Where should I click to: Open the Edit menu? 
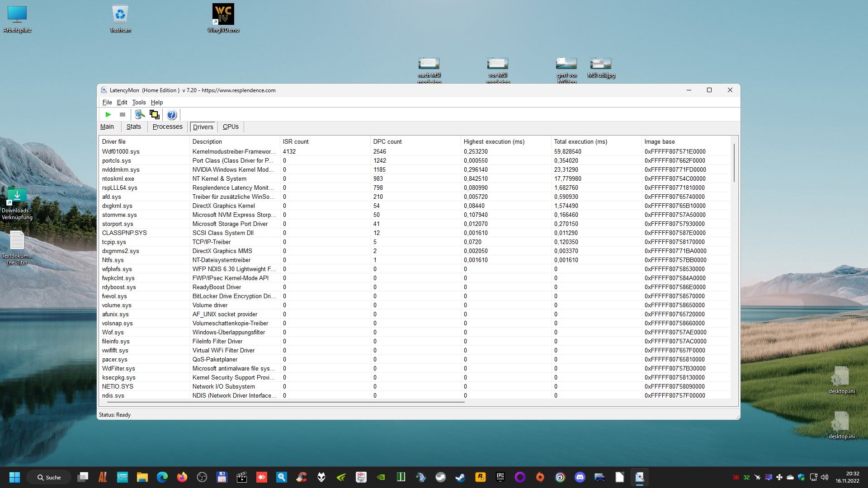[122, 103]
